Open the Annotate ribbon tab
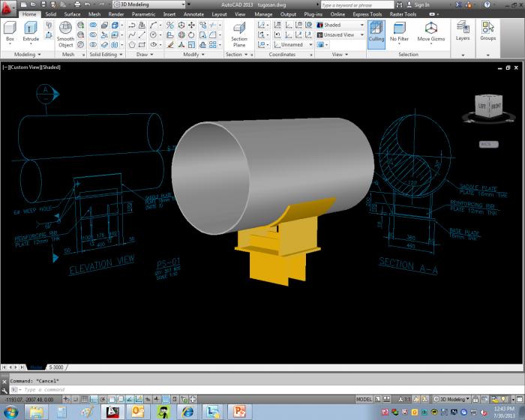 pos(193,14)
